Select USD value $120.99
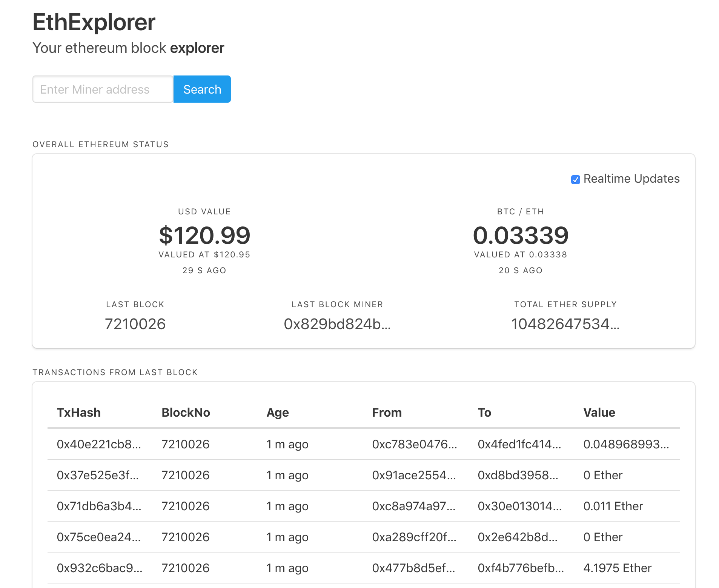719x588 pixels. [204, 235]
